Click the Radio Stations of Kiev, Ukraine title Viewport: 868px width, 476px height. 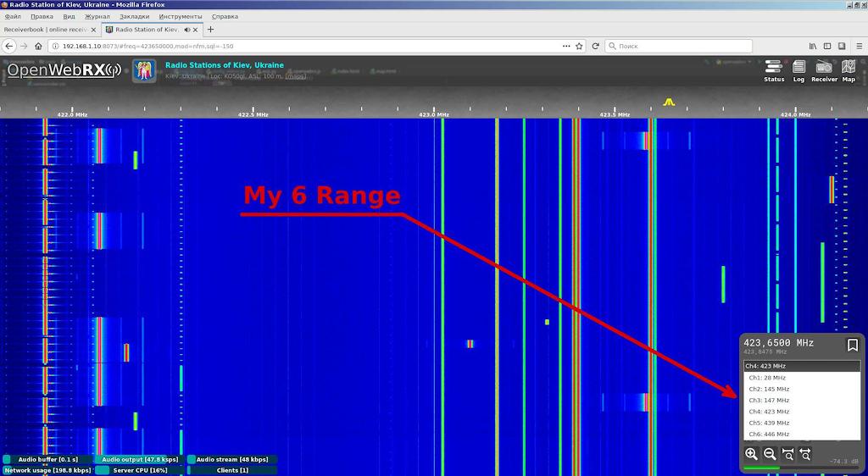[225, 64]
